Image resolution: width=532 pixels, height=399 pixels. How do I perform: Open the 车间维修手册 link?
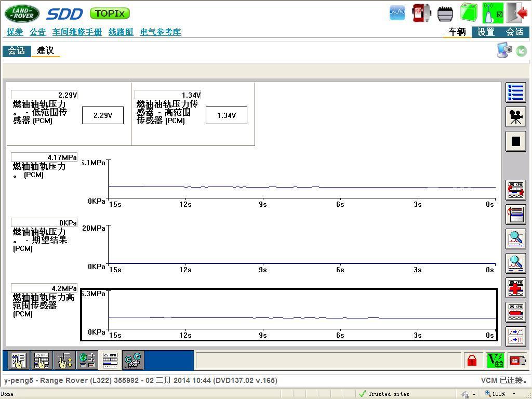point(77,32)
